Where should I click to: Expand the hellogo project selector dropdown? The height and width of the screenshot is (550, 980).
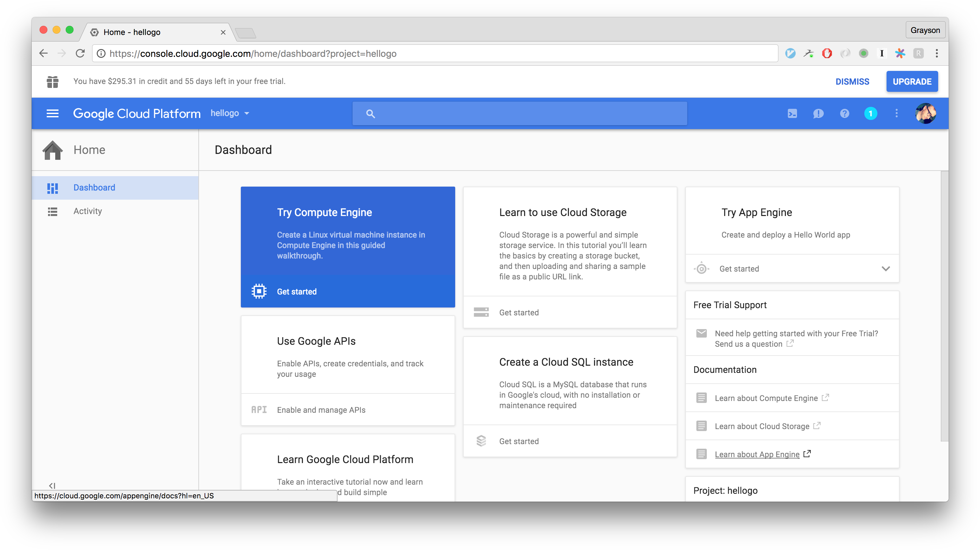(x=230, y=113)
